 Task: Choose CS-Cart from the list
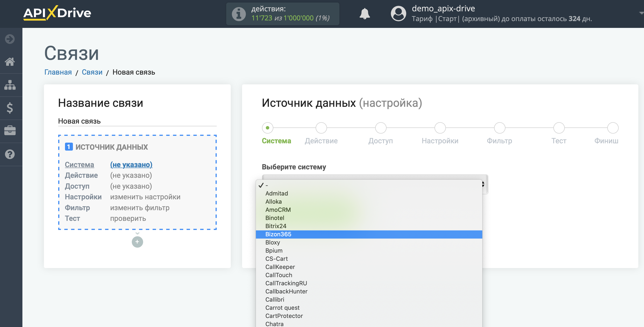[x=369, y=259]
